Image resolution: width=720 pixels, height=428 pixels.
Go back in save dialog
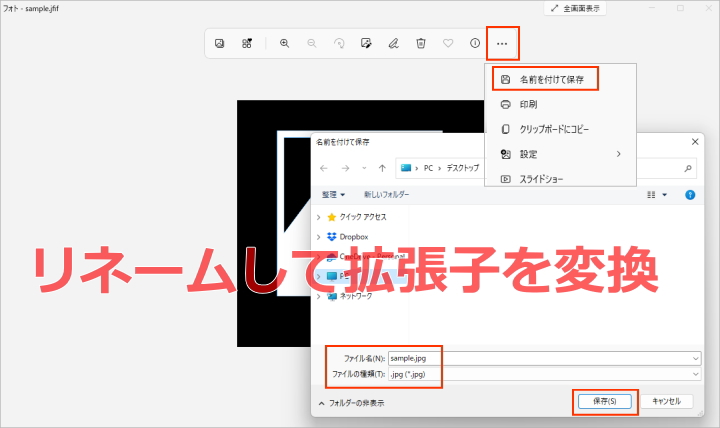tap(324, 169)
